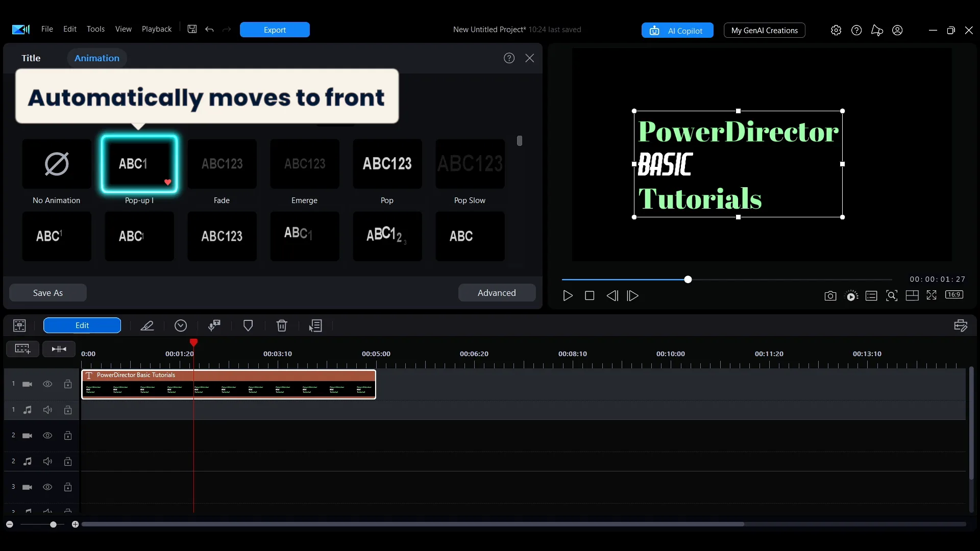Lock video track 1

click(x=68, y=384)
